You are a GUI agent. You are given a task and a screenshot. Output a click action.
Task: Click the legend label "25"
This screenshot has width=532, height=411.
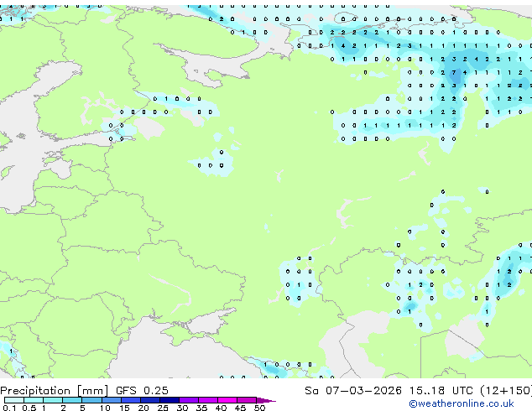click(x=163, y=408)
